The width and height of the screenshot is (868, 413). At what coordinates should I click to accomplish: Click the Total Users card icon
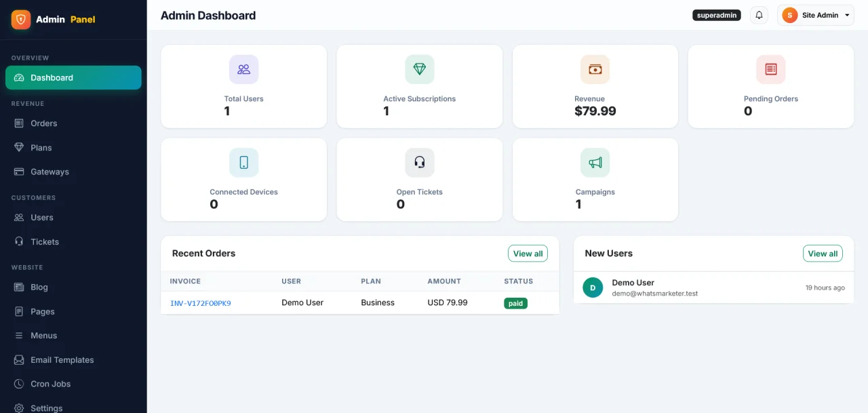tap(244, 69)
